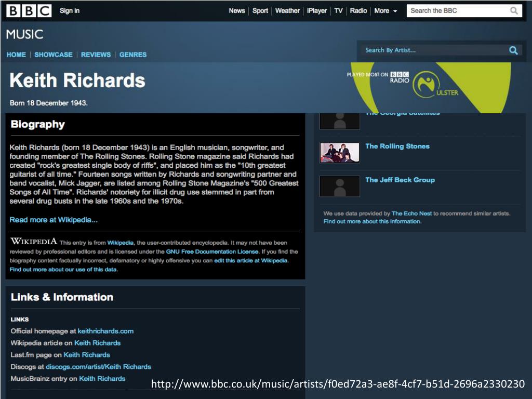Click the Links & Information heading
This screenshot has height=399, width=532.
coord(62,297)
